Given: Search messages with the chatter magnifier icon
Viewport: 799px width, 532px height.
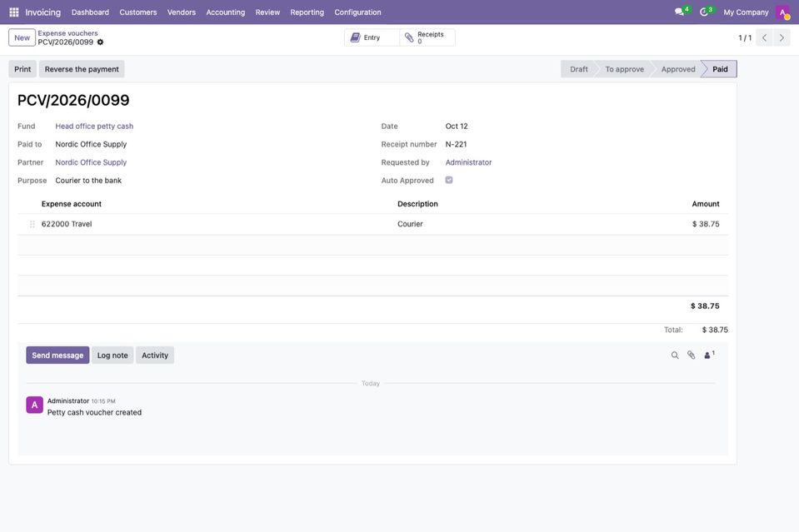Looking at the screenshot, I should pyautogui.click(x=675, y=355).
